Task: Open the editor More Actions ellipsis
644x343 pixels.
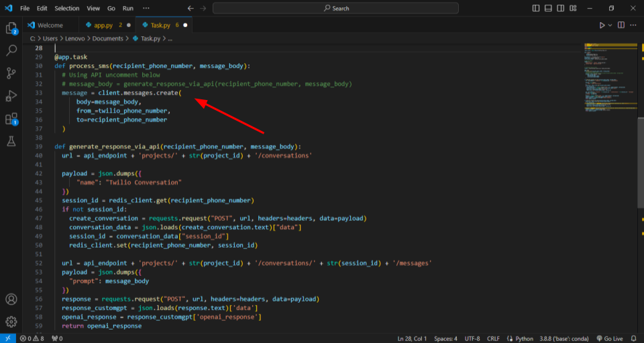Action: pyautogui.click(x=633, y=26)
